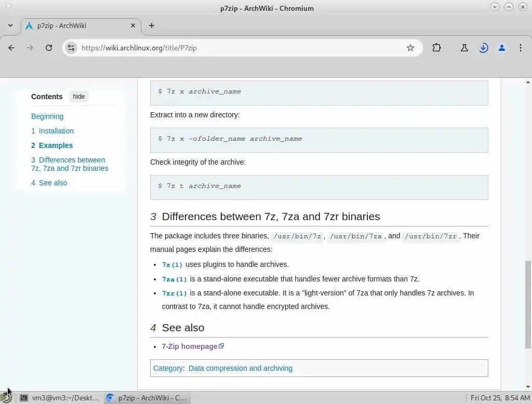The height and width of the screenshot is (404, 532).
Task: Open the 7zr(1) manual page link
Action: (175, 293)
